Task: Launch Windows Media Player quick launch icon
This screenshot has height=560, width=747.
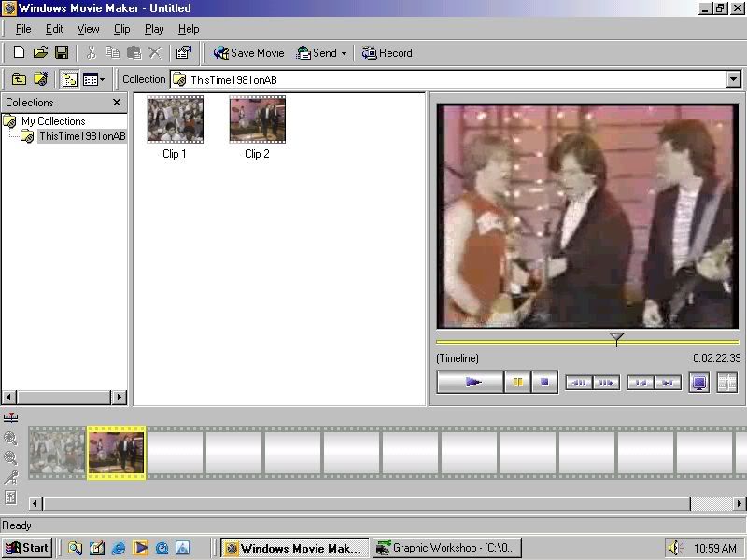Action: tap(140, 549)
